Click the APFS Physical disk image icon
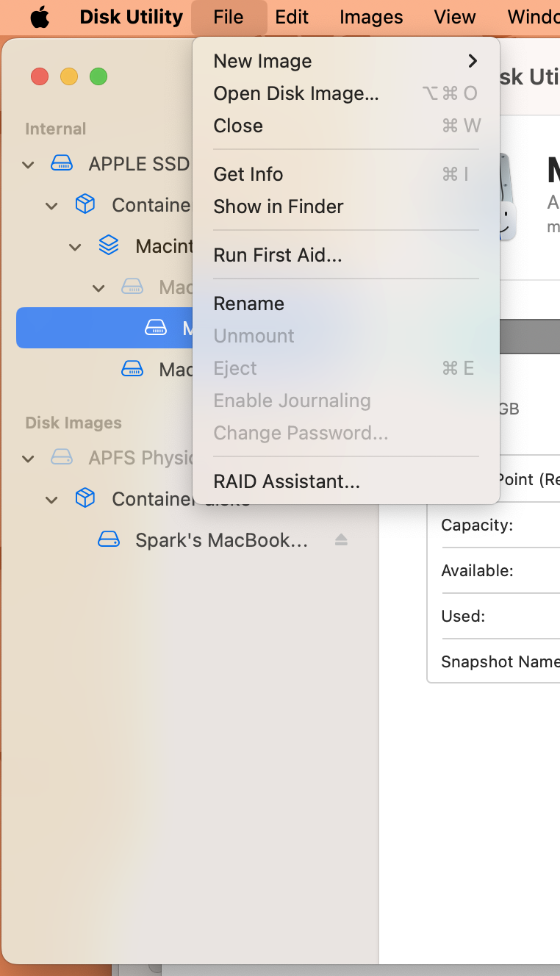Image resolution: width=560 pixels, height=976 pixels. point(62,458)
